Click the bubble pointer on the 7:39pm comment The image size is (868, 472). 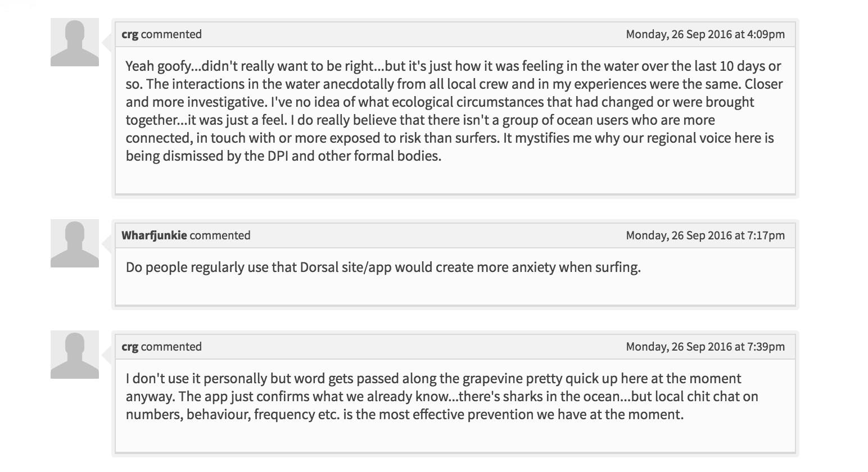pyautogui.click(x=107, y=355)
